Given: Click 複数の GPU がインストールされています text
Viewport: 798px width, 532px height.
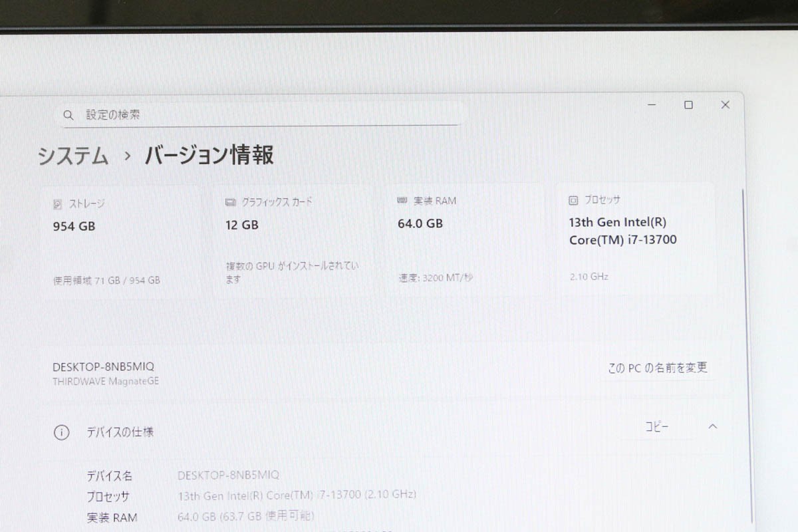Looking at the screenshot, I should coord(292,273).
